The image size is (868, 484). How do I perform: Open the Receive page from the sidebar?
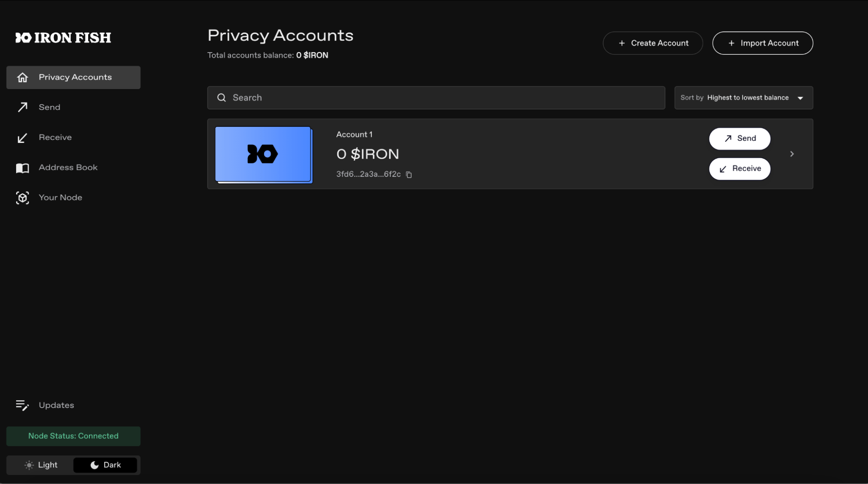click(55, 137)
